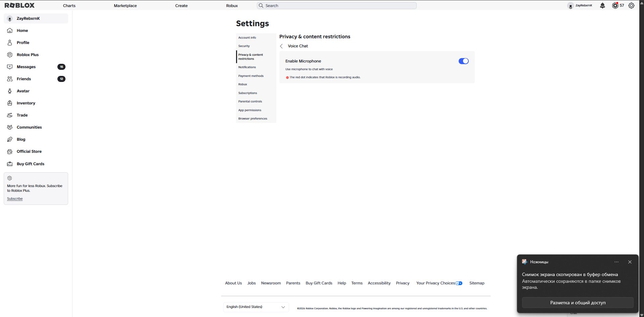Click the About Us footer link
The width and height of the screenshot is (644, 317).
tap(233, 283)
